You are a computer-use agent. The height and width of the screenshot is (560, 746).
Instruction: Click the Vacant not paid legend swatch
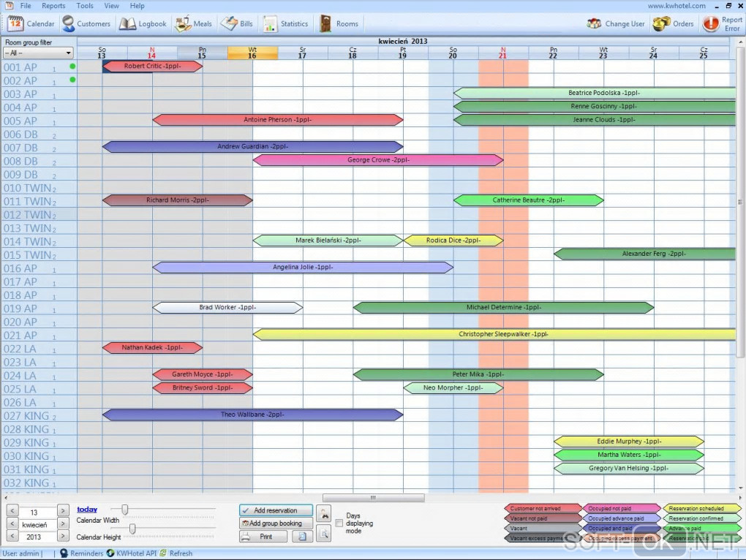pyautogui.click(x=543, y=518)
